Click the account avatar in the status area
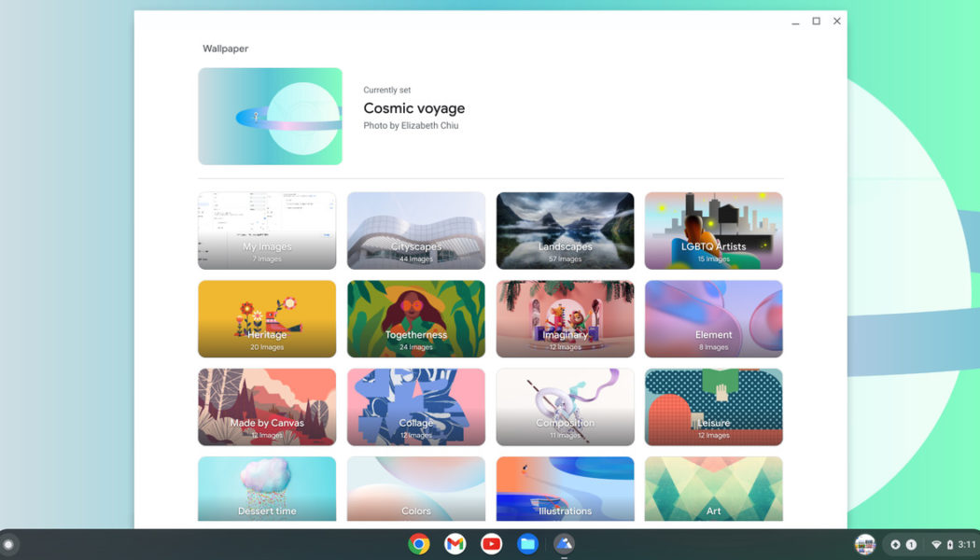Screen dimensions: 980x560 (864, 544)
